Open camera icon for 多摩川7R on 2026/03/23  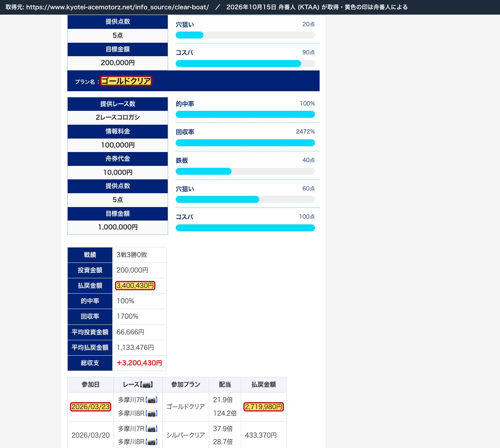[x=152, y=400]
